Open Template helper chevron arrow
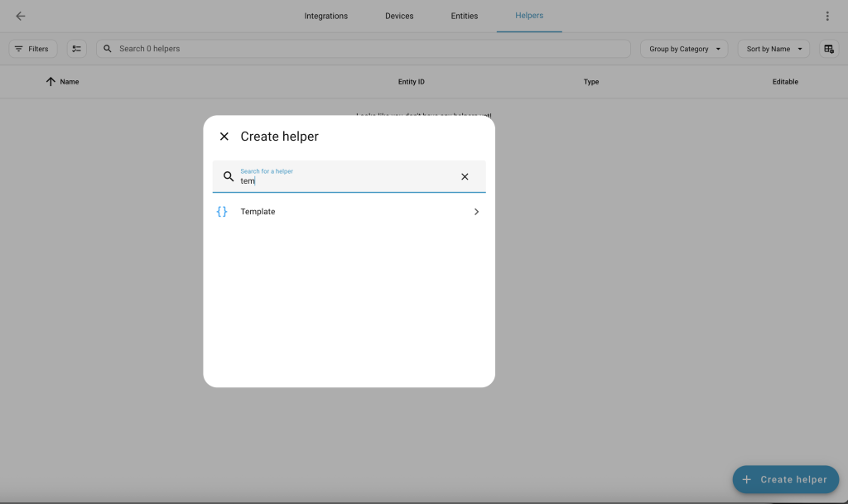The height and width of the screenshot is (504, 848). tap(476, 212)
